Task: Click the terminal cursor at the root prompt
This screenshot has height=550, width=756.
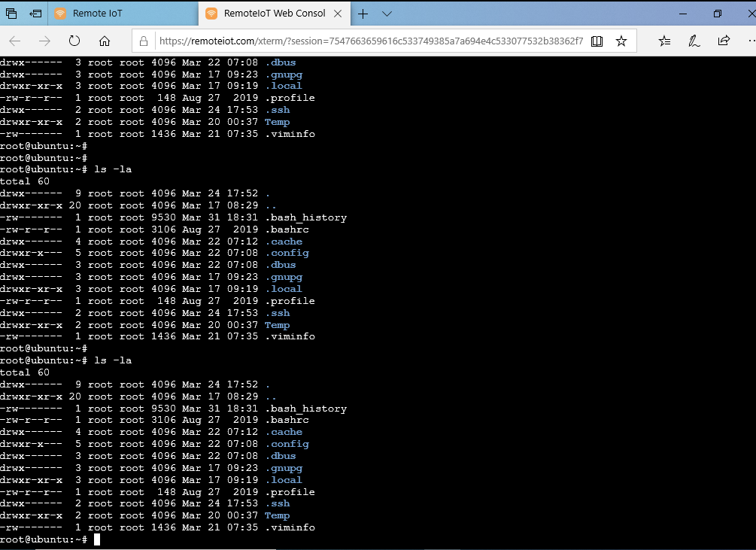Action: (96, 539)
